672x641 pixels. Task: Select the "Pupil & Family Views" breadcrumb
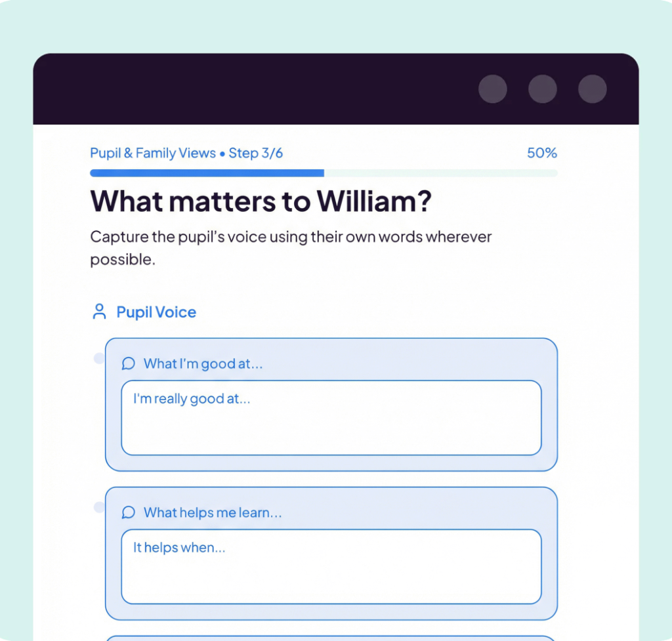pyautogui.click(x=153, y=154)
